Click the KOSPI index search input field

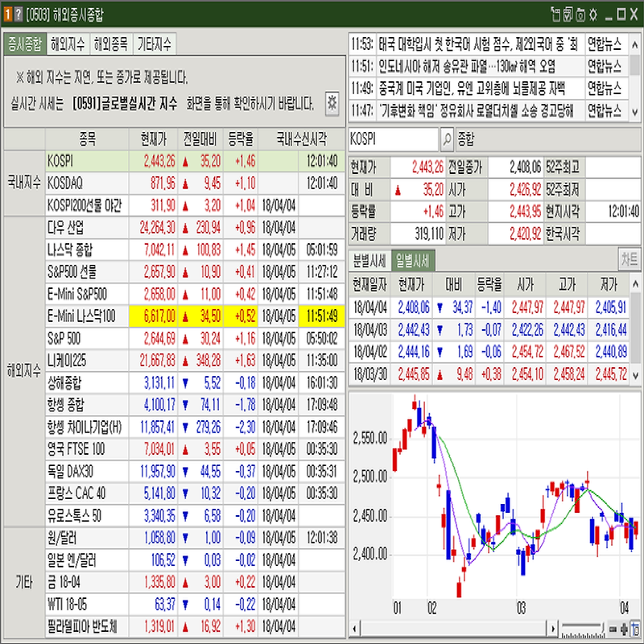[394, 139]
